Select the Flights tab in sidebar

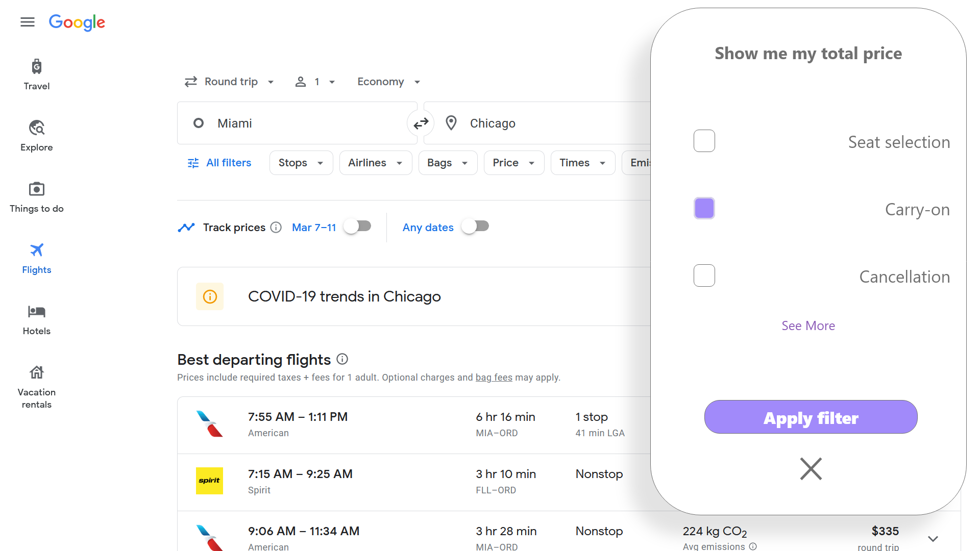(37, 258)
